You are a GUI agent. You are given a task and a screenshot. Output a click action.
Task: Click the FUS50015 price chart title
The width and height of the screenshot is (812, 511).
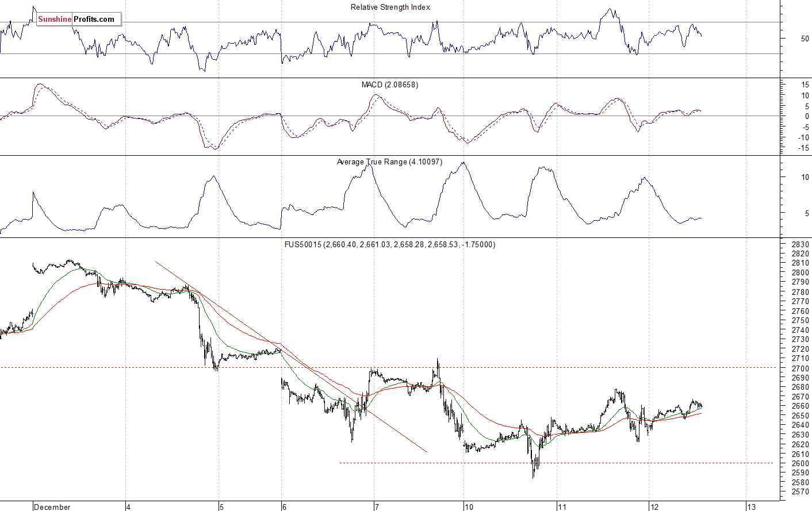pyautogui.click(x=390, y=244)
